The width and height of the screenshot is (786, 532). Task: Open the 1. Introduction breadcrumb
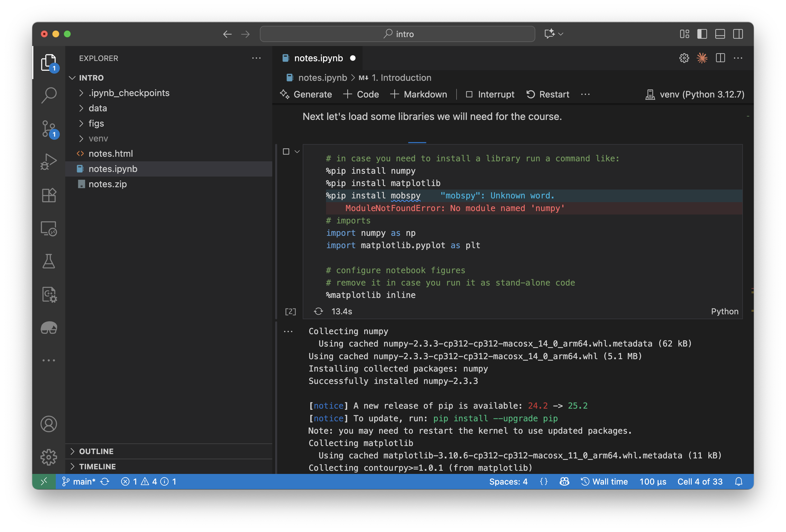(401, 77)
